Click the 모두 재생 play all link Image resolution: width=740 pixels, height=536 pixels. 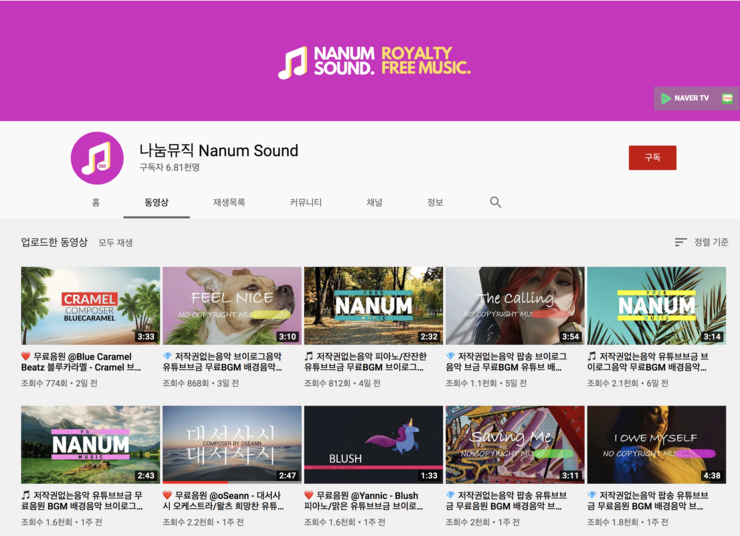116,243
